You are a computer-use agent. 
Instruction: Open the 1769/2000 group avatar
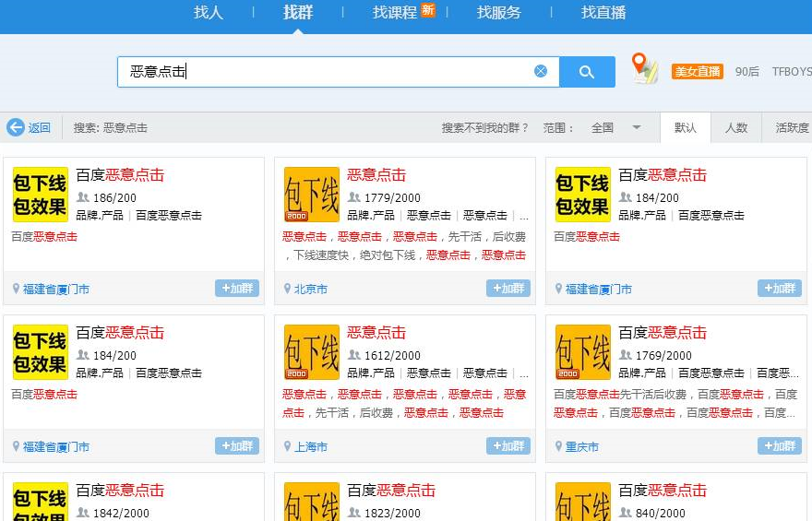pos(583,352)
